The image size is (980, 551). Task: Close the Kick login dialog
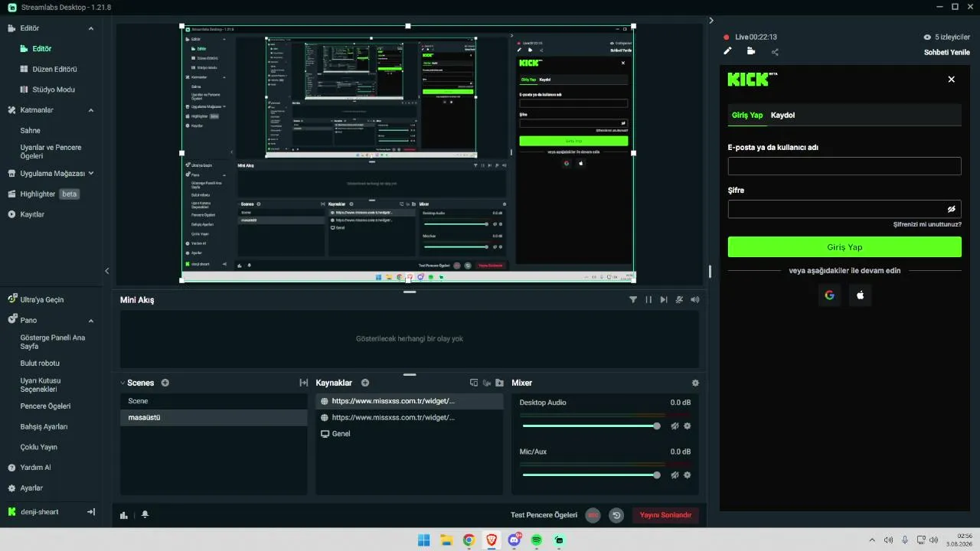click(x=952, y=80)
